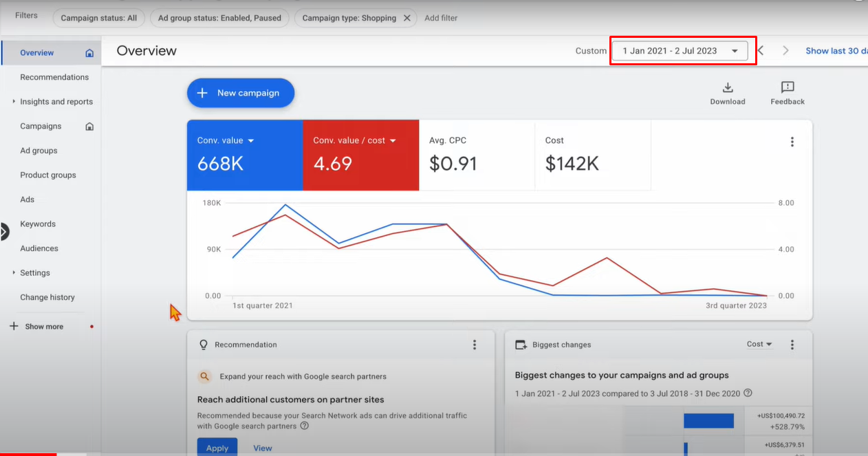
Task: Open Campaigns in the sidebar
Action: pyautogui.click(x=41, y=126)
